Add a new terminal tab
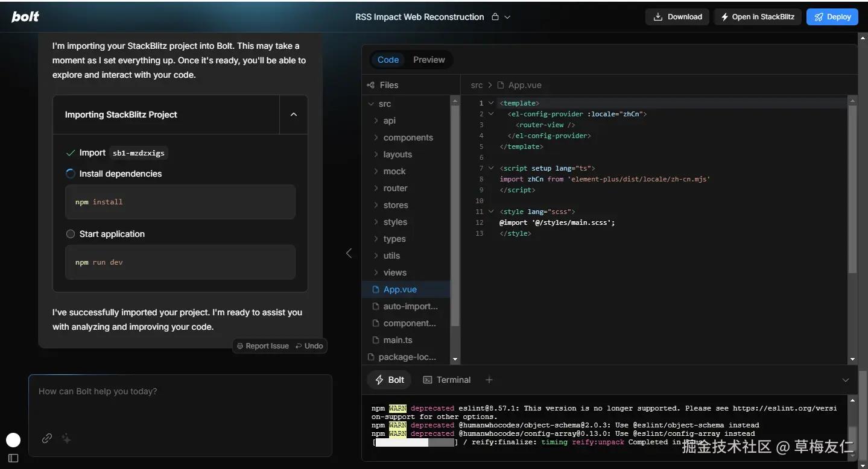This screenshot has height=469, width=868. tap(489, 380)
